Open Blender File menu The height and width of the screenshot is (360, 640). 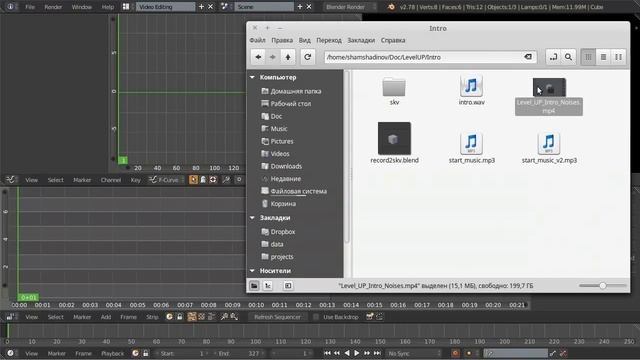point(30,7)
